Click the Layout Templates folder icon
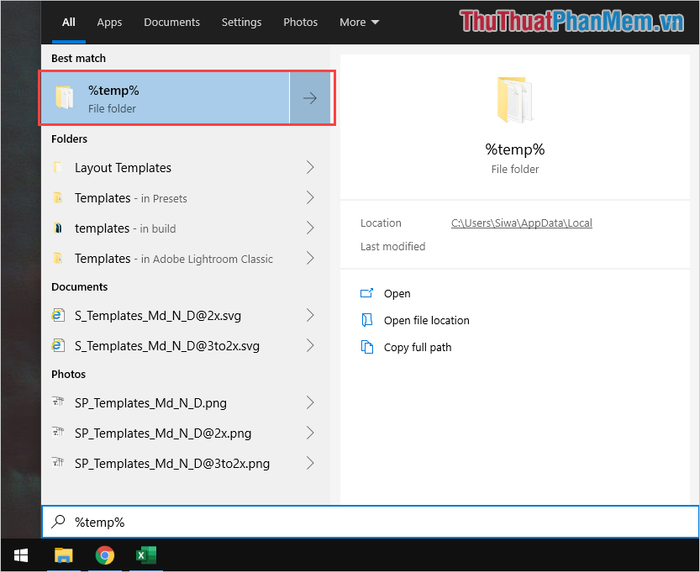Screen dimensions: 700x572 point(58,167)
